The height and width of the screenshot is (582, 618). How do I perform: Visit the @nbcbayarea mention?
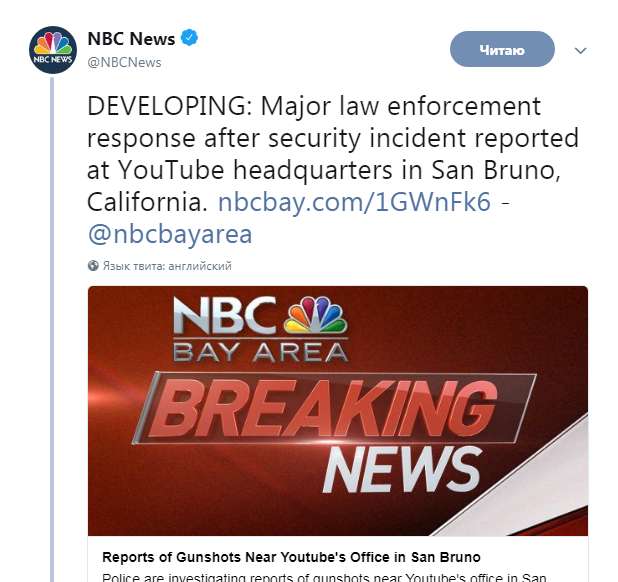[170, 234]
